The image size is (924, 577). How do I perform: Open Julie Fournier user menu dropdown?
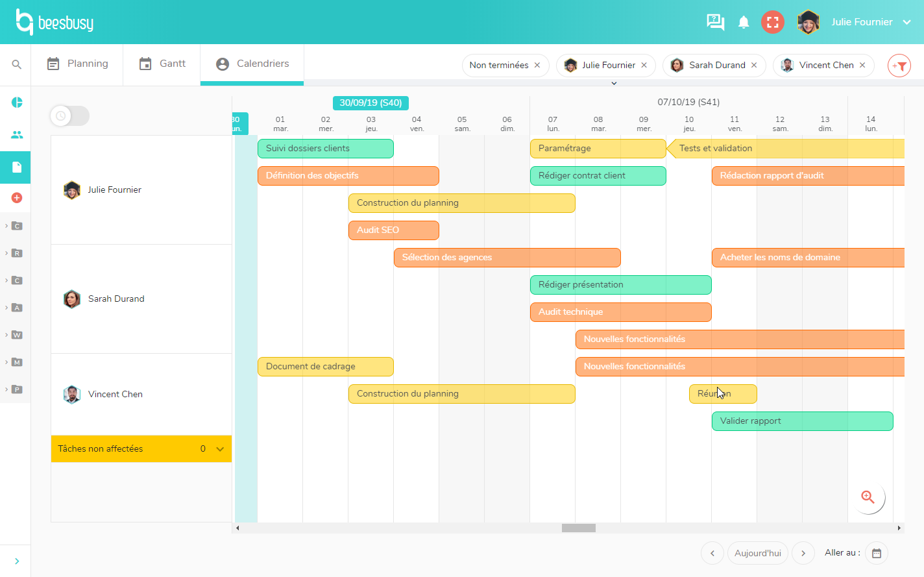pos(906,22)
